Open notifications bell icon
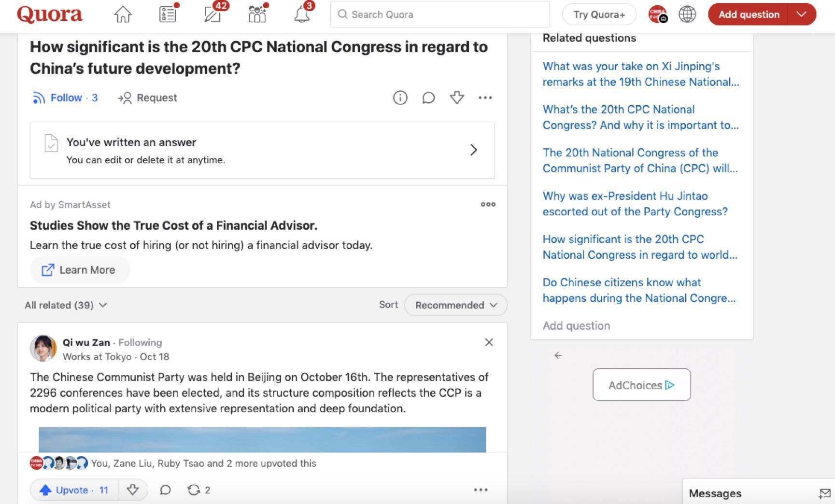 tap(302, 14)
